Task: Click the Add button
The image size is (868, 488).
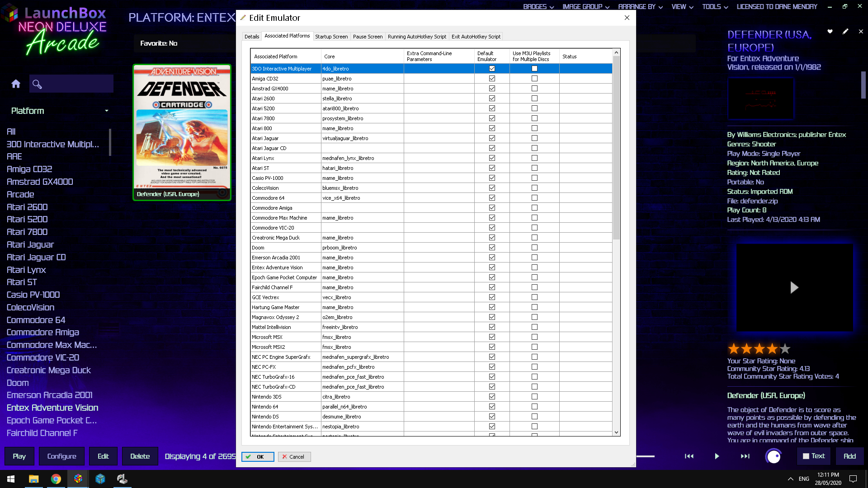Action: click(849, 456)
